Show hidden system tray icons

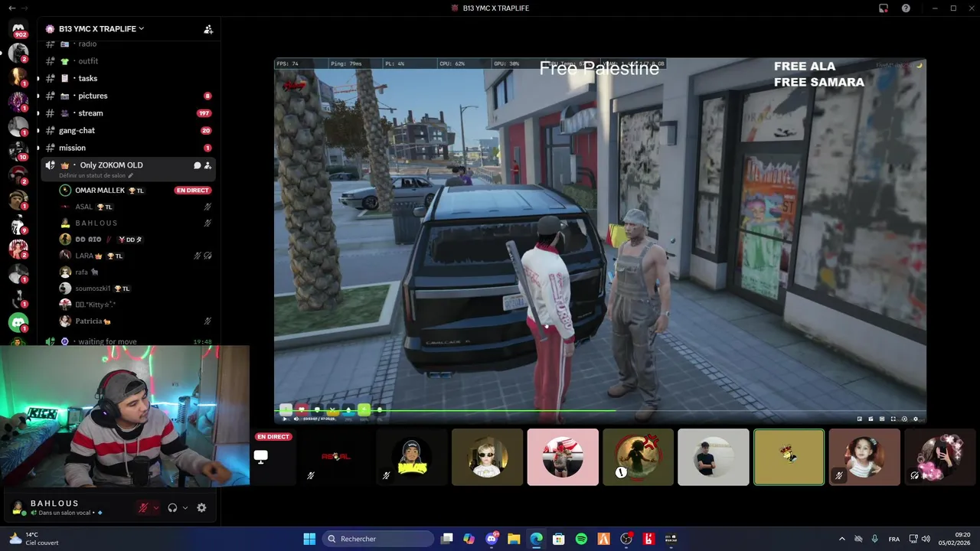click(x=841, y=539)
